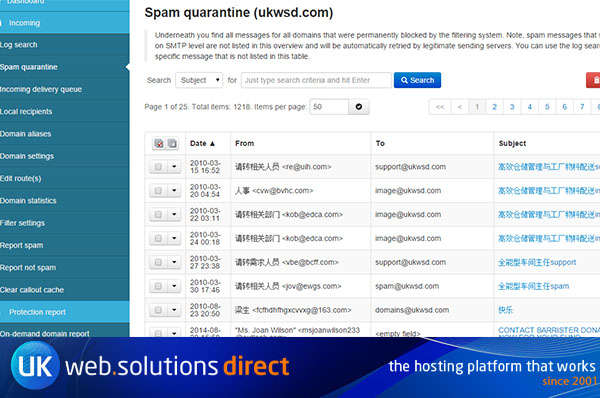The width and height of the screenshot is (600, 398).
Task: Click the search criteria text field
Action: 316,80
